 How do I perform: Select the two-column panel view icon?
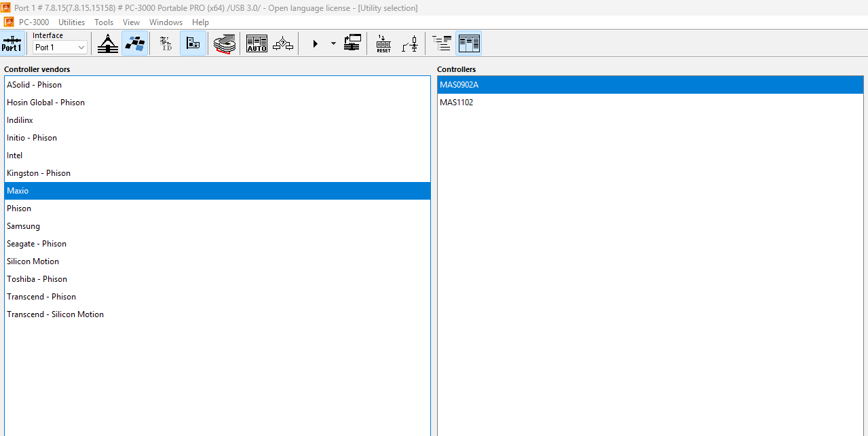[469, 43]
